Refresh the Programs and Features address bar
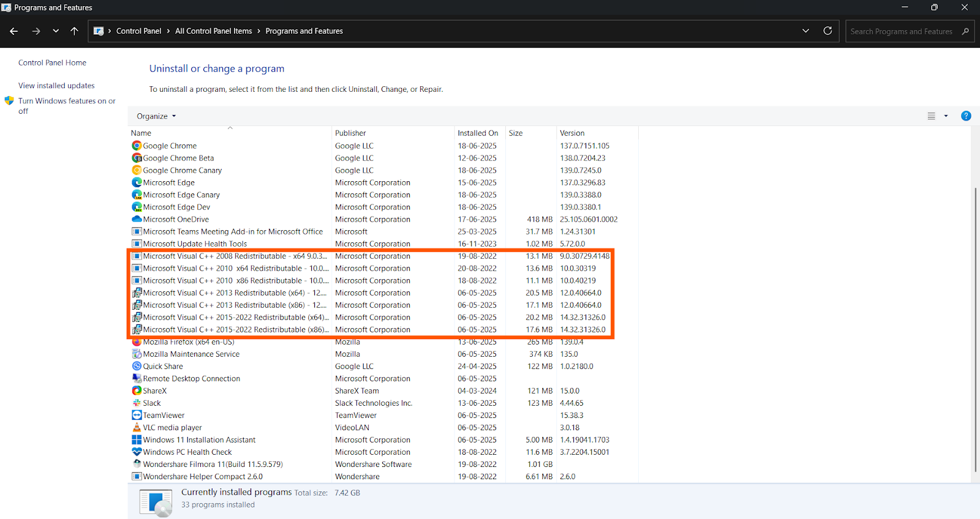This screenshot has width=980, height=519. point(827,31)
